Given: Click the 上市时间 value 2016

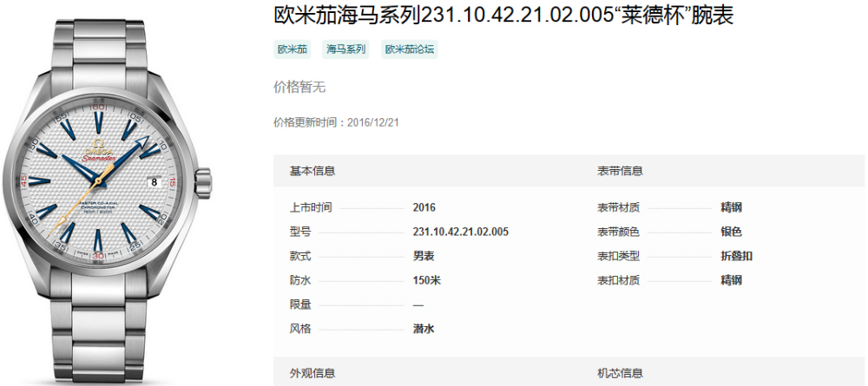Looking at the screenshot, I should (x=424, y=208).
